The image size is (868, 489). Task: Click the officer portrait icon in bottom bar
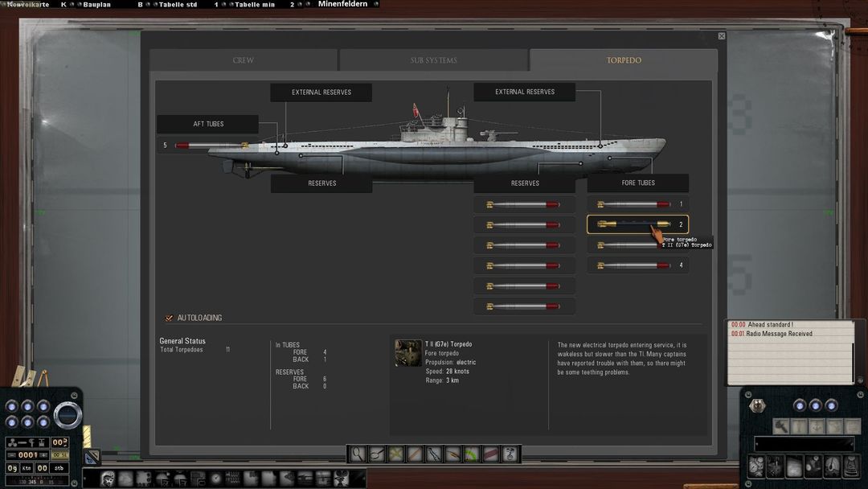tap(108, 479)
